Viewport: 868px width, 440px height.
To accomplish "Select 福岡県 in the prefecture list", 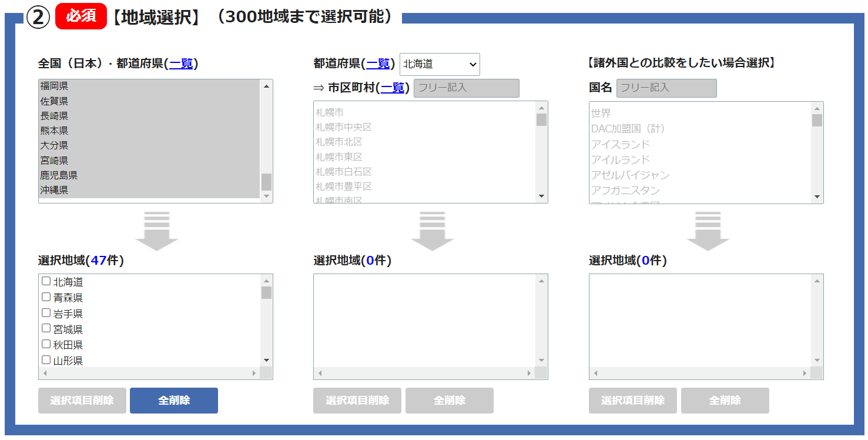I will pyautogui.click(x=54, y=86).
